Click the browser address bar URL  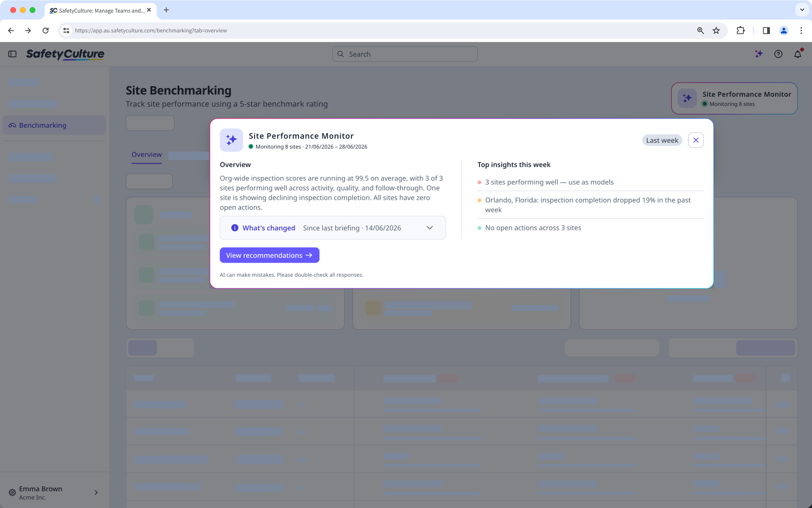[x=151, y=30]
